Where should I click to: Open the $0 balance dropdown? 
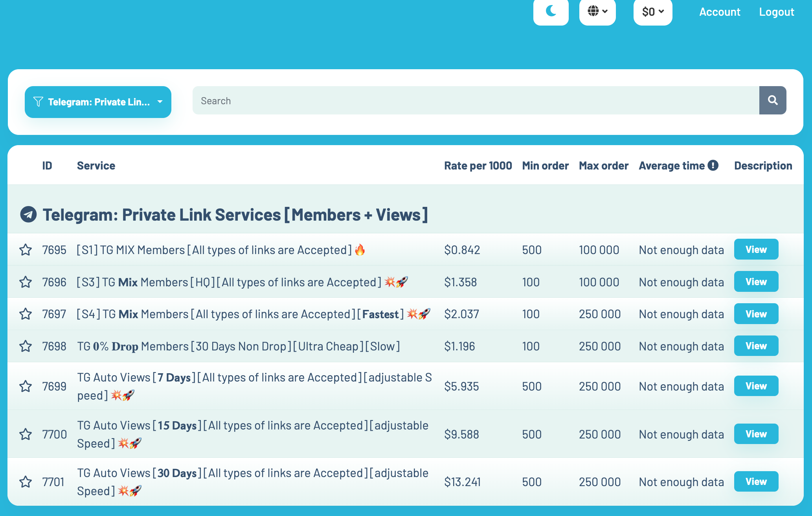[653, 11]
